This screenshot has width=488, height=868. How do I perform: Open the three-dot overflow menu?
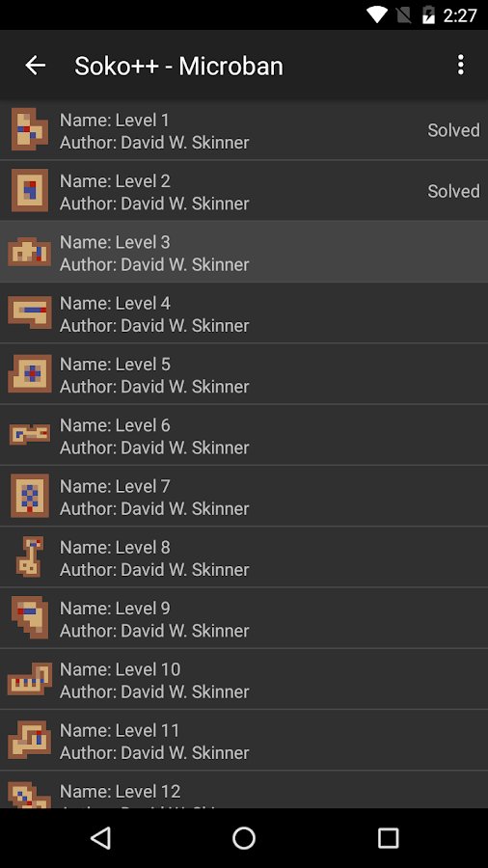click(460, 65)
